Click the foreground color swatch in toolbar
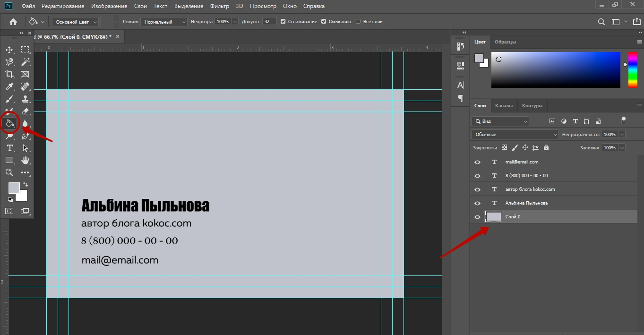Viewport: 644px width, 335px height. (x=14, y=188)
